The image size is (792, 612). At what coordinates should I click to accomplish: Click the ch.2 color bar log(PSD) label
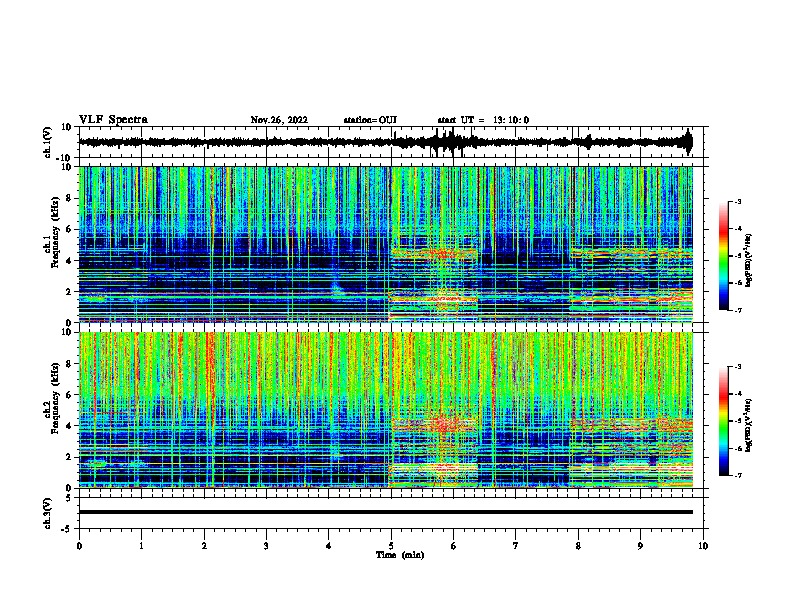(749, 425)
